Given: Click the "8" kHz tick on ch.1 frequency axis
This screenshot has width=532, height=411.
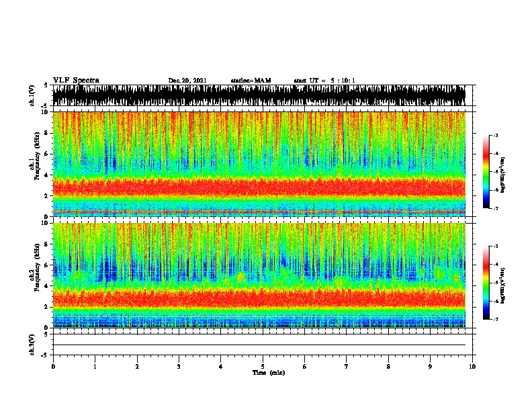Looking at the screenshot, I should (47, 133).
